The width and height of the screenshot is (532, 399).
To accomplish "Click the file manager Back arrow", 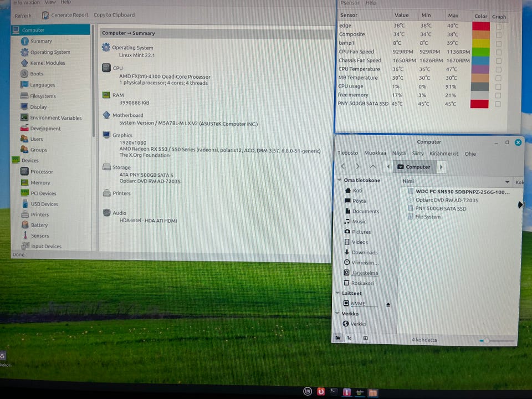I will [343, 166].
